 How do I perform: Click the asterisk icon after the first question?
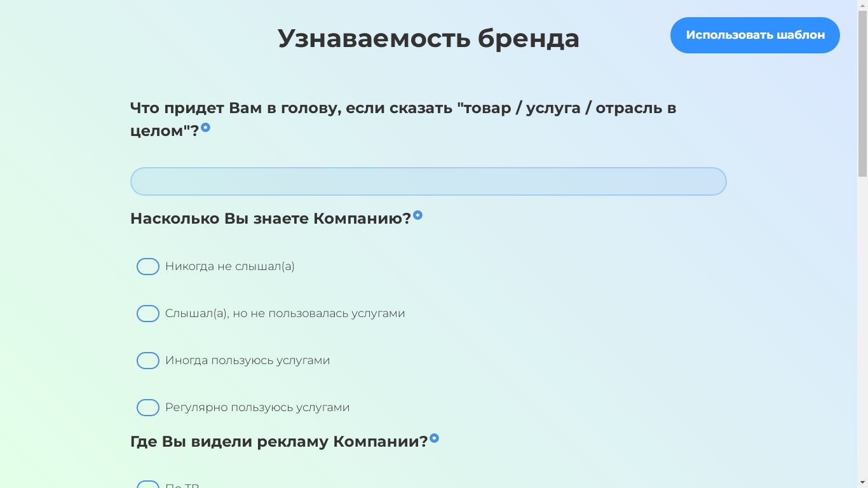205,127
